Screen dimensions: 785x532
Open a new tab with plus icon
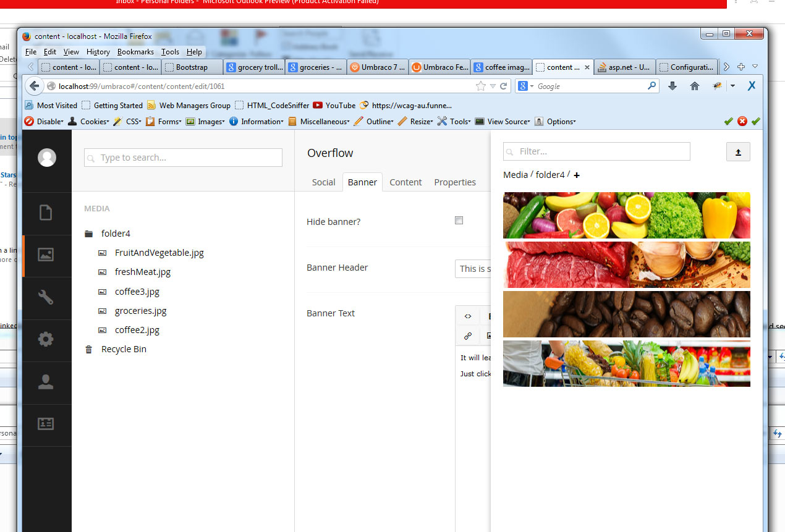(741, 67)
